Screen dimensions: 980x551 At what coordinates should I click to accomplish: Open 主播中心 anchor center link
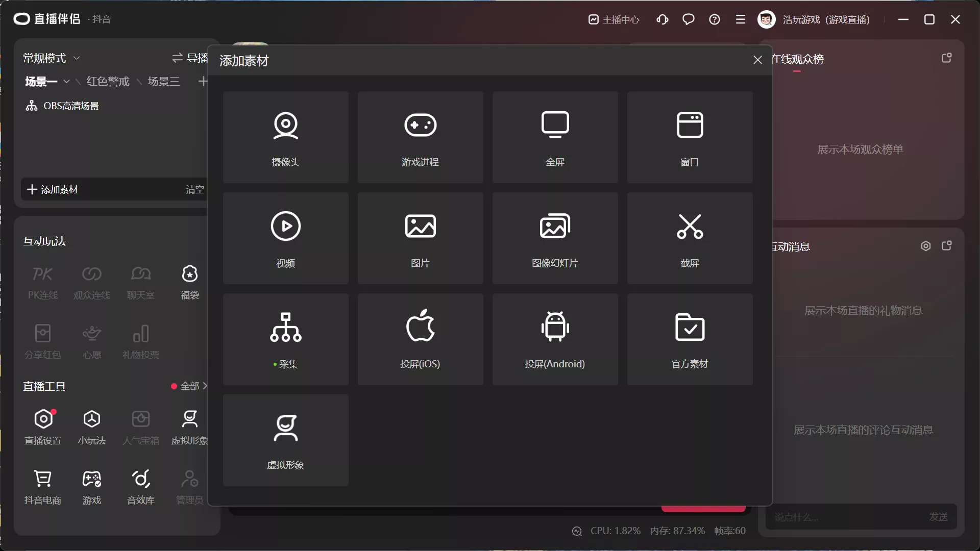coord(614,19)
